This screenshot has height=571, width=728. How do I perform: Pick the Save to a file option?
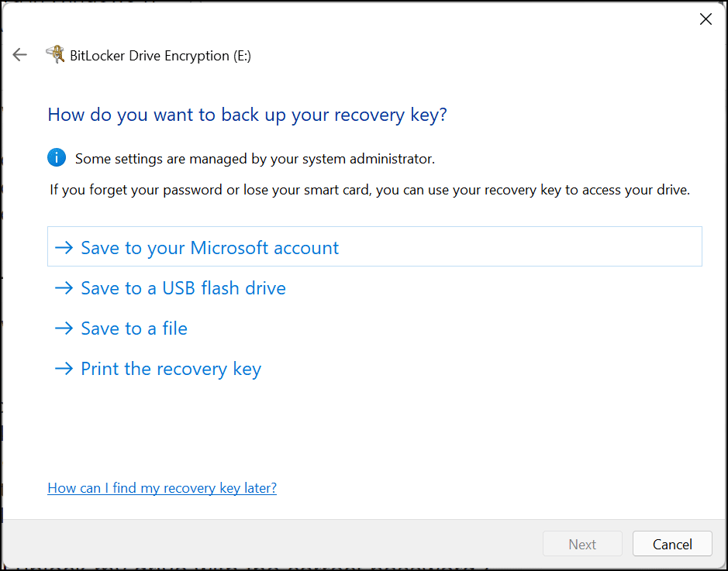pyautogui.click(x=134, y=328)
